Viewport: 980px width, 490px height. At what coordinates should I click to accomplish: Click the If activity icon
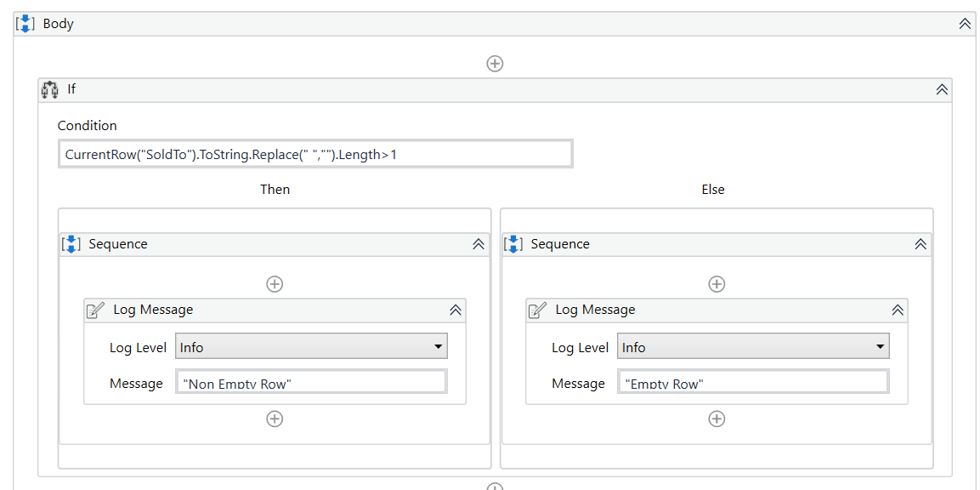pyautogui.click(x=50, y=89)
